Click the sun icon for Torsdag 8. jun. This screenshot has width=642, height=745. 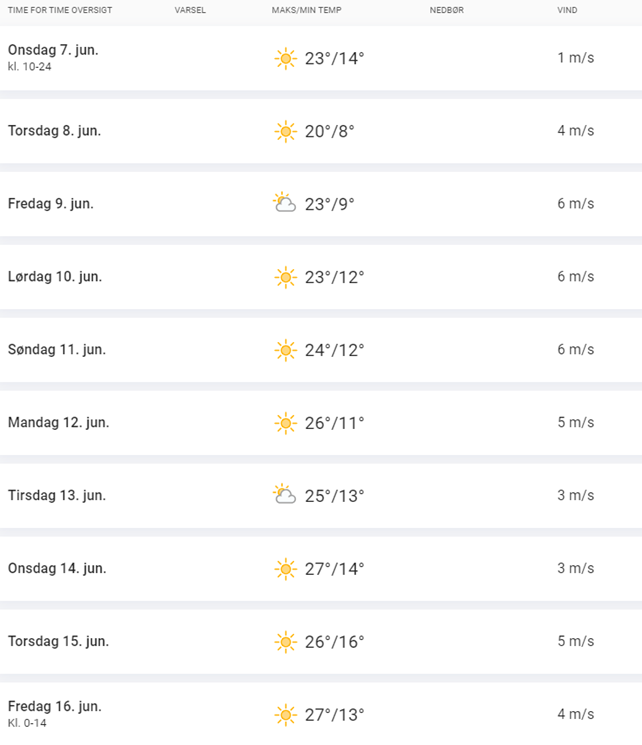pos(286,132)
